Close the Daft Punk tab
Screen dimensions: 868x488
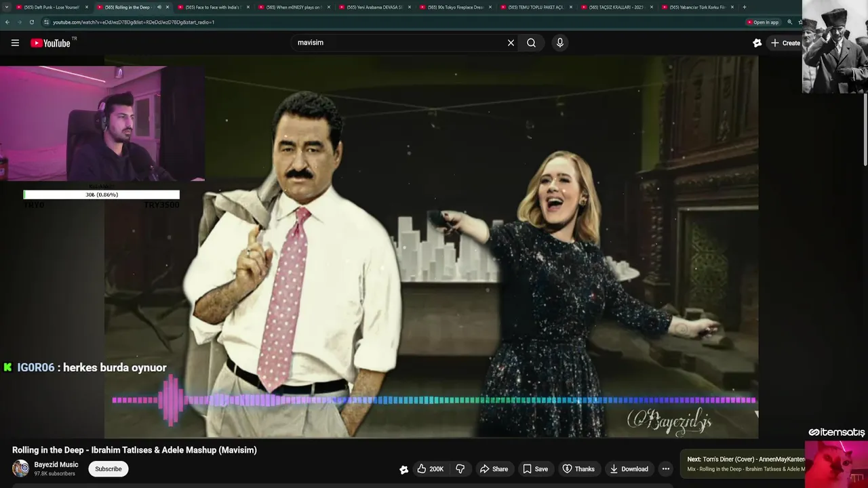click(x=87, y=7)
